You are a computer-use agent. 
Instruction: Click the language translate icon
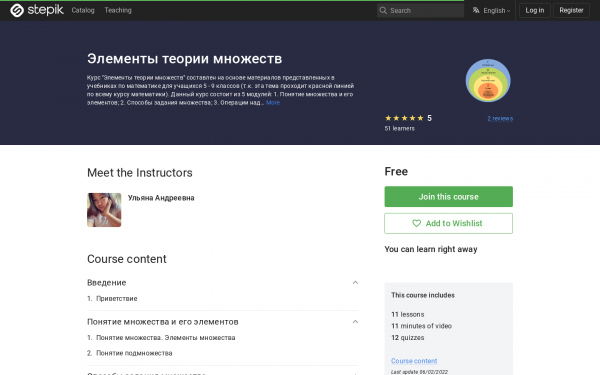[476, 10]
